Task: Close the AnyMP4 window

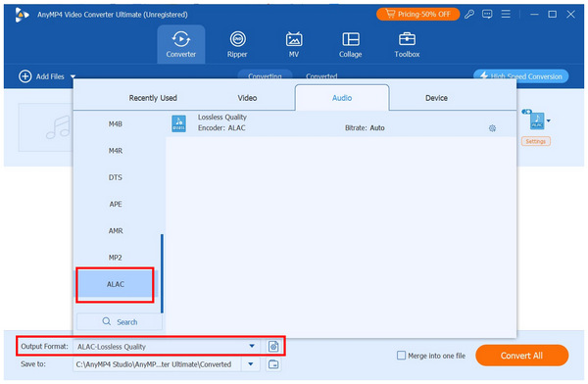Action: 570,15
